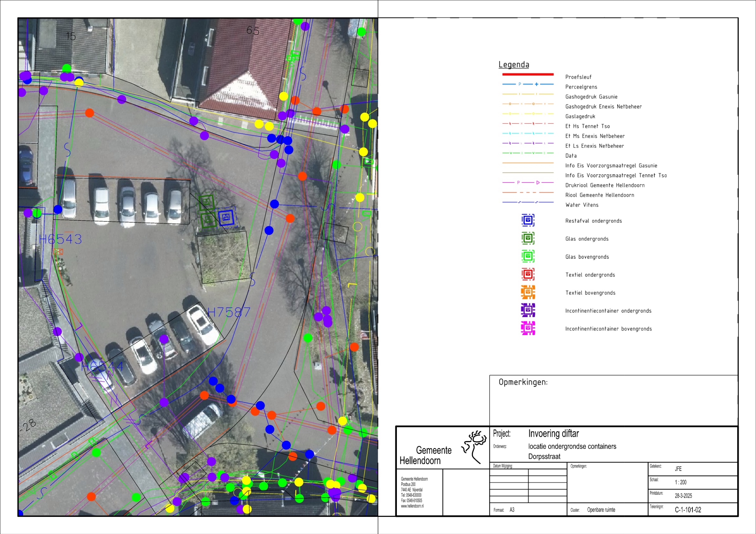Click the Textiel bovengronds legend icon

point(528,292)
